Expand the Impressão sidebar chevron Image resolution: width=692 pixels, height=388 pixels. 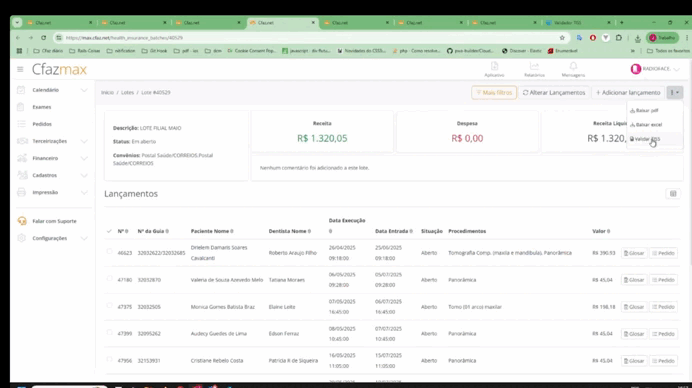click(x=84, y=192)
